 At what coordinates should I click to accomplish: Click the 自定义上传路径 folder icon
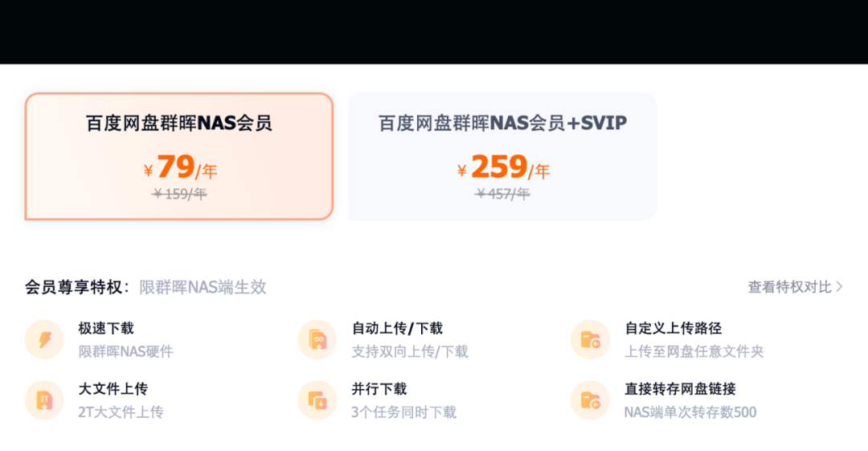591,340
